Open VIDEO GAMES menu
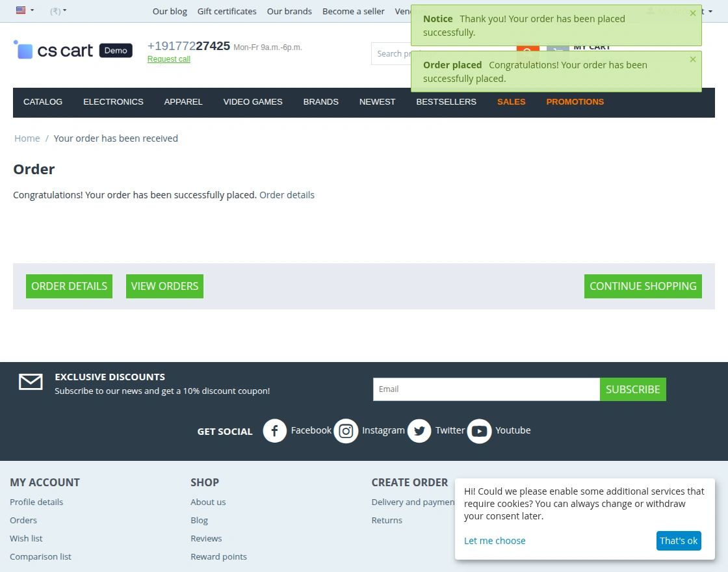Viewport: 728px width, 572px height. (253, 101)
